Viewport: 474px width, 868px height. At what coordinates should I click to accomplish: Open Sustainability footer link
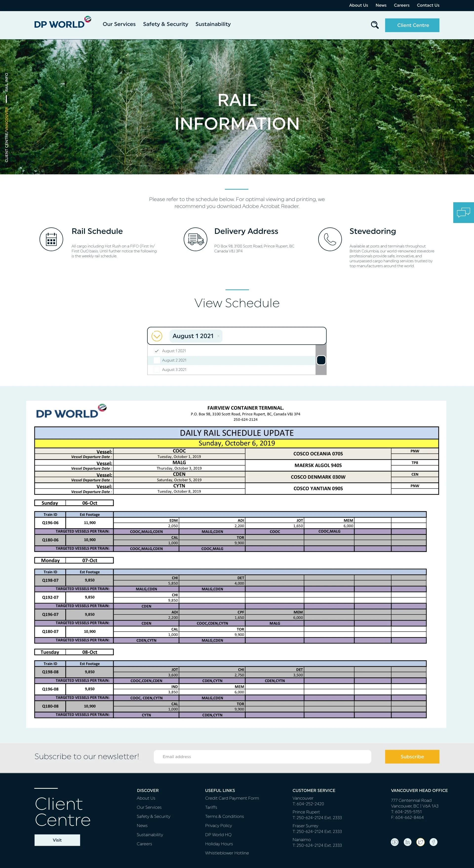[150, 834]
